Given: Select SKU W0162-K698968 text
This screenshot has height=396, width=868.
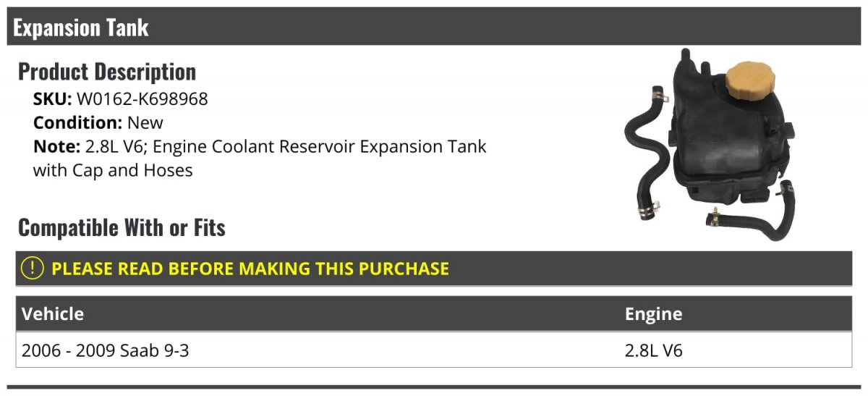Looking at the screenshot, I should pyautogui.click(x=121, y=99).
